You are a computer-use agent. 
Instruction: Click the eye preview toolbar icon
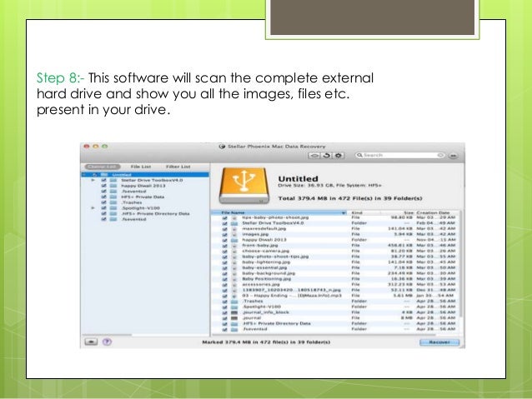(x=314, y=155)
